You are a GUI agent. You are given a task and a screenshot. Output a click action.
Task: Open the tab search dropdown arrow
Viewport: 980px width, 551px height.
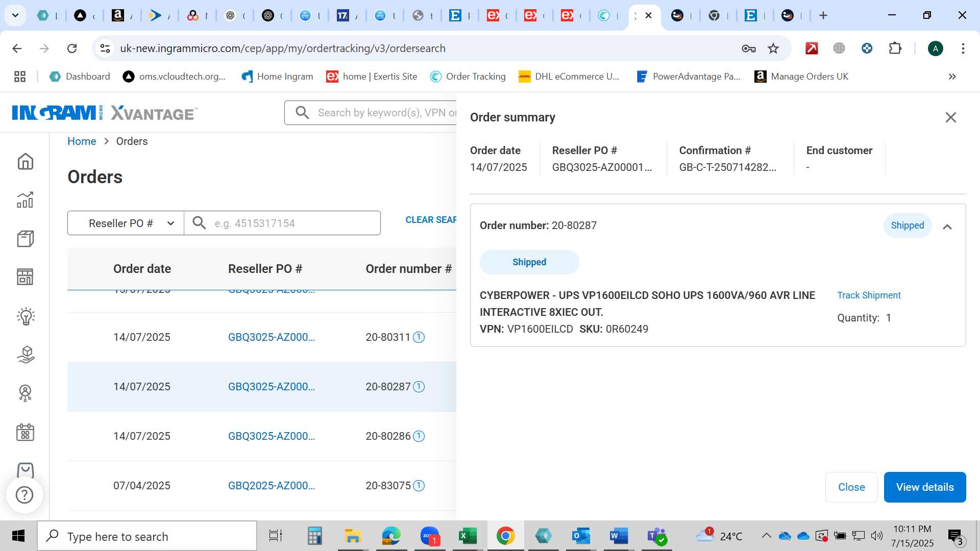click(15, 15)
